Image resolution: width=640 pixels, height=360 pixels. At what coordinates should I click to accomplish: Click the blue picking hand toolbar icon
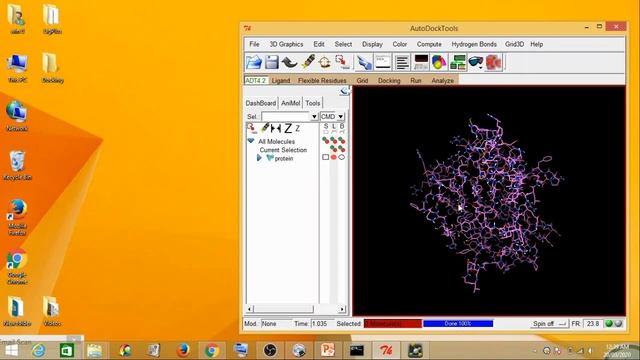click(x=363, y=62)
